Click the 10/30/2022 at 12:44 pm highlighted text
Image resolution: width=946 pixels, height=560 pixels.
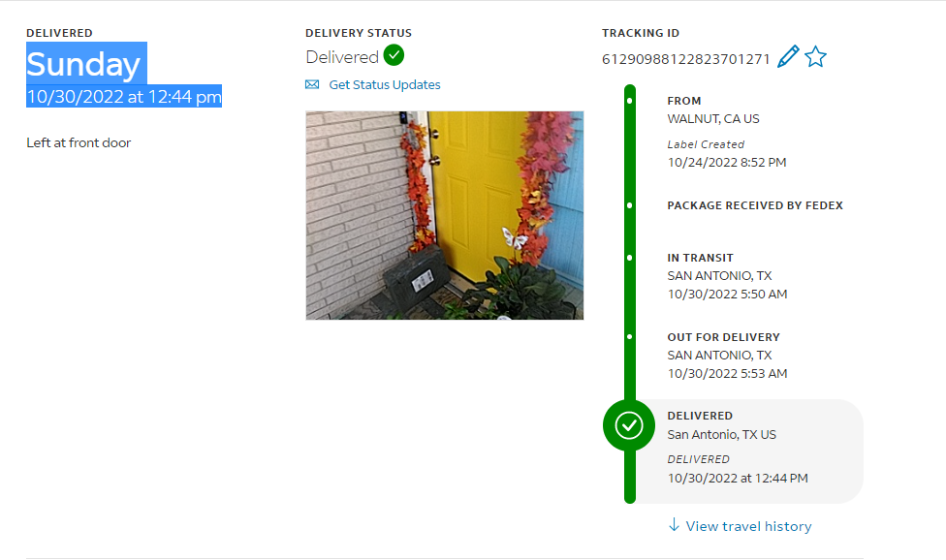point(124,97)
